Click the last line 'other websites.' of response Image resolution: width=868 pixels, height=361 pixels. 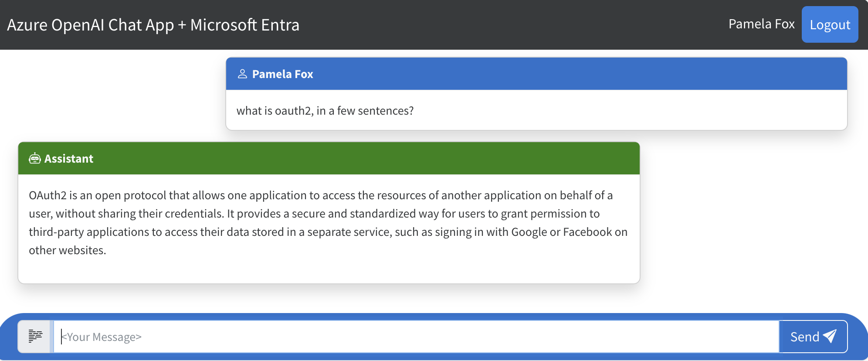click(68, 250)
